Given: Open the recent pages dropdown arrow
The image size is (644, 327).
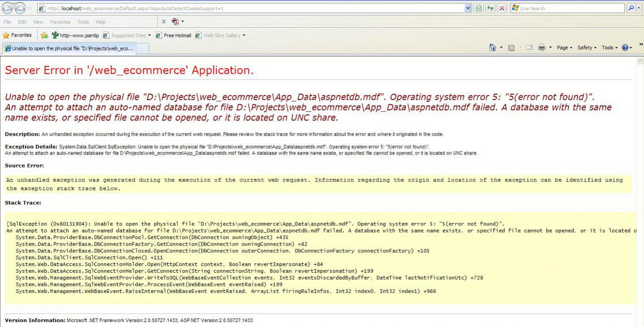Looking at the screenshot, I should point(30,9).
